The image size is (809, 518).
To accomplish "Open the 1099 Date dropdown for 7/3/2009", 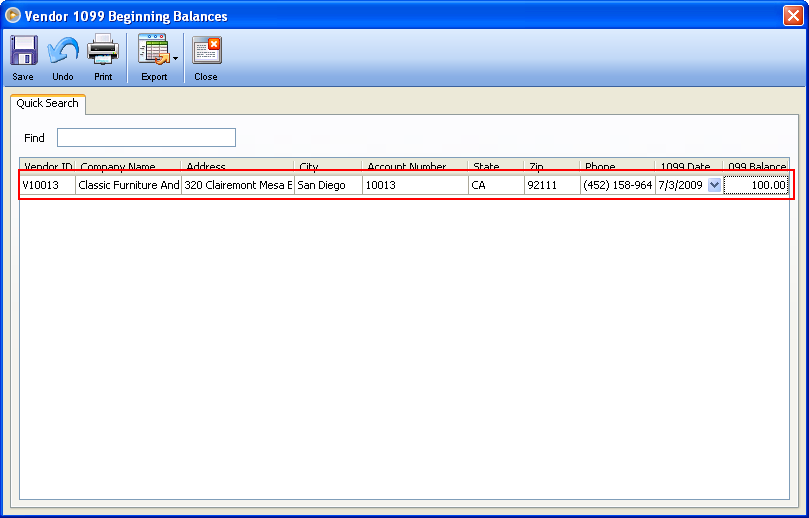I will (x=714, y=185).
